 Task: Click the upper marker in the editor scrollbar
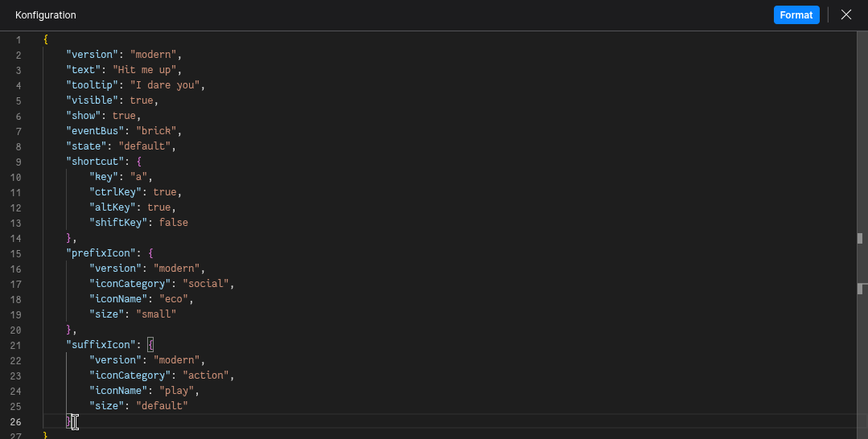860,238
